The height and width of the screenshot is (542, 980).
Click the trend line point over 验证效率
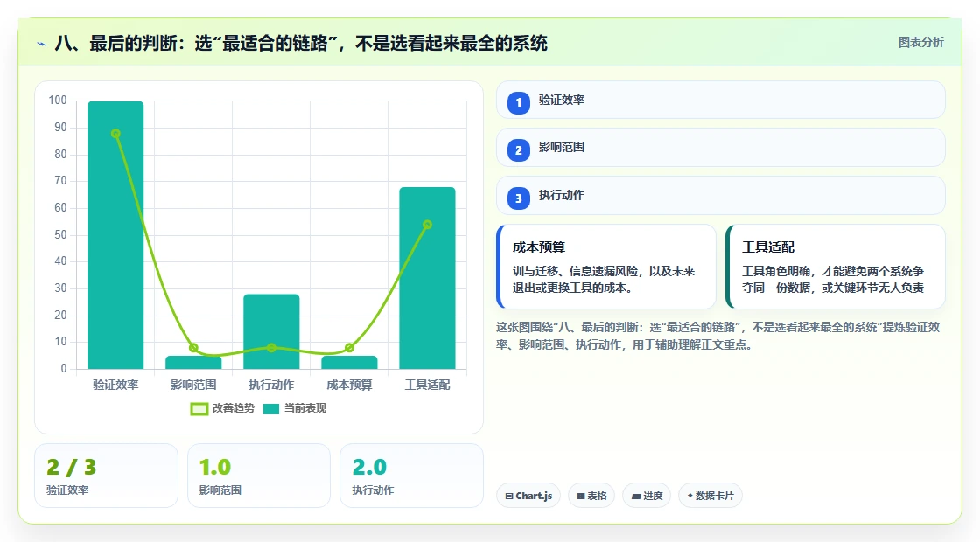115,134
